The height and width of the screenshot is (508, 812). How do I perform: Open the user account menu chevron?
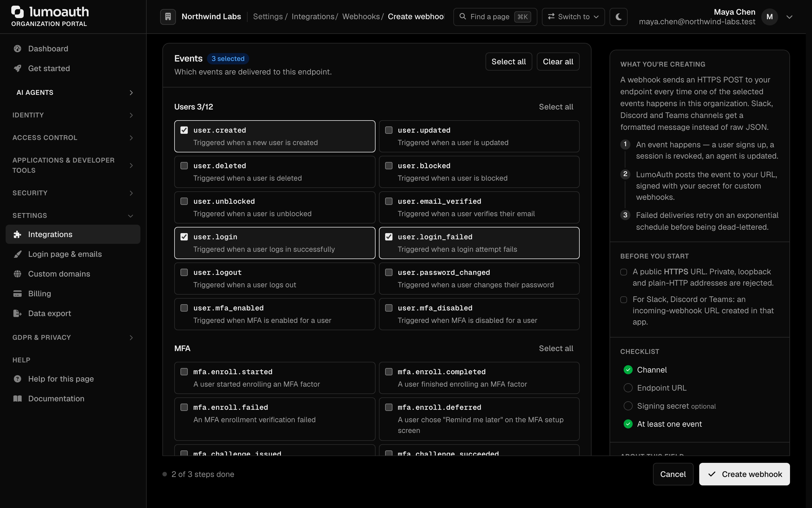pos(789,17)
